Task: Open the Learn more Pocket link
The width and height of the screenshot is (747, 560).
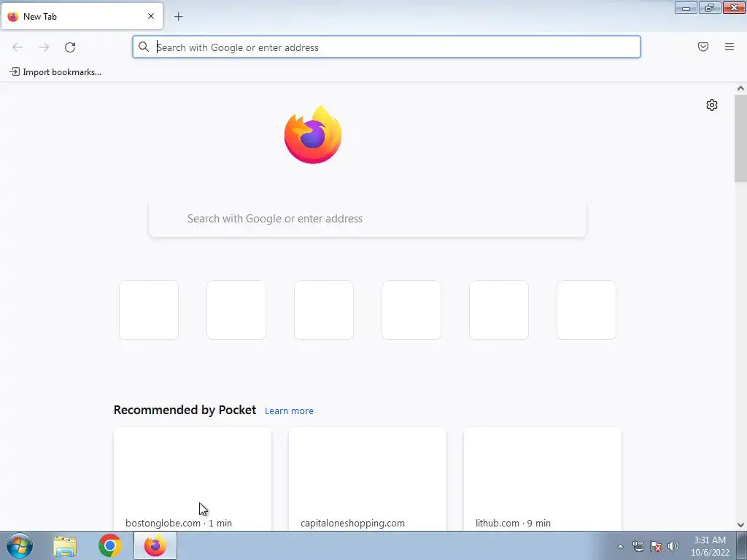Action: tap(289, 411)
